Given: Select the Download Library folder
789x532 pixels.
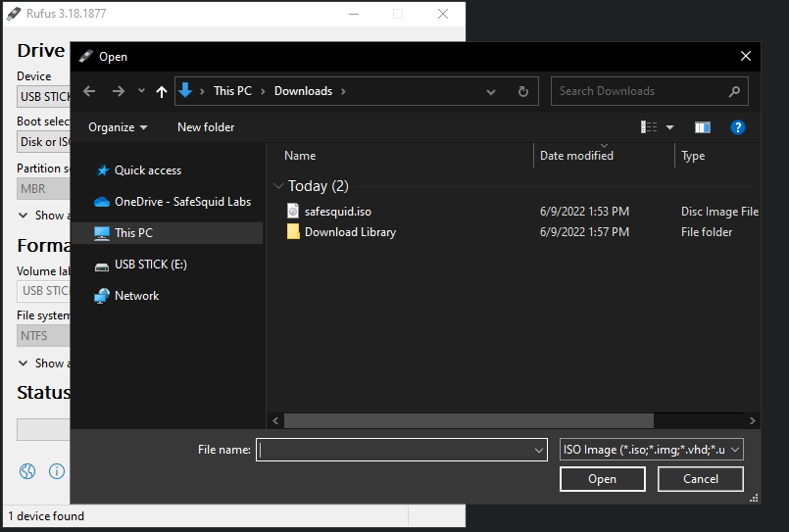Looking at the screenshot, I should (350, 232).
